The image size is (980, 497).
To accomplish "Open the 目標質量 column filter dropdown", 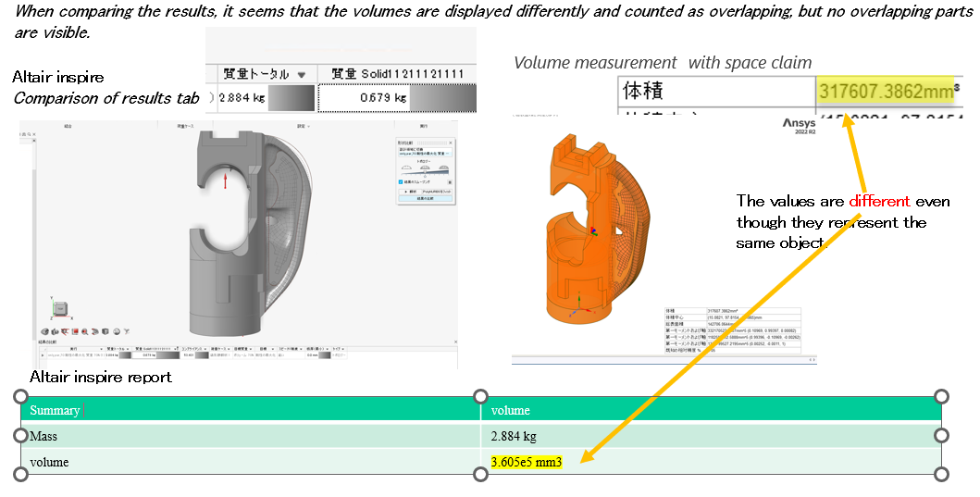I will coord(251,349).
